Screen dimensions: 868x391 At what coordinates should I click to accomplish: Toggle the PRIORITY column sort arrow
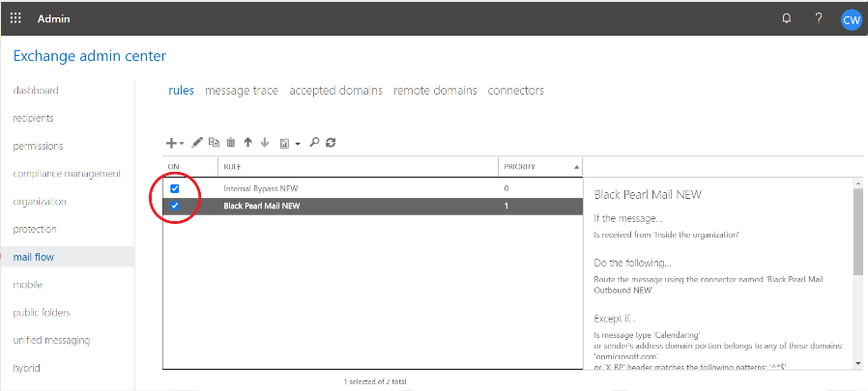[577, 166]
